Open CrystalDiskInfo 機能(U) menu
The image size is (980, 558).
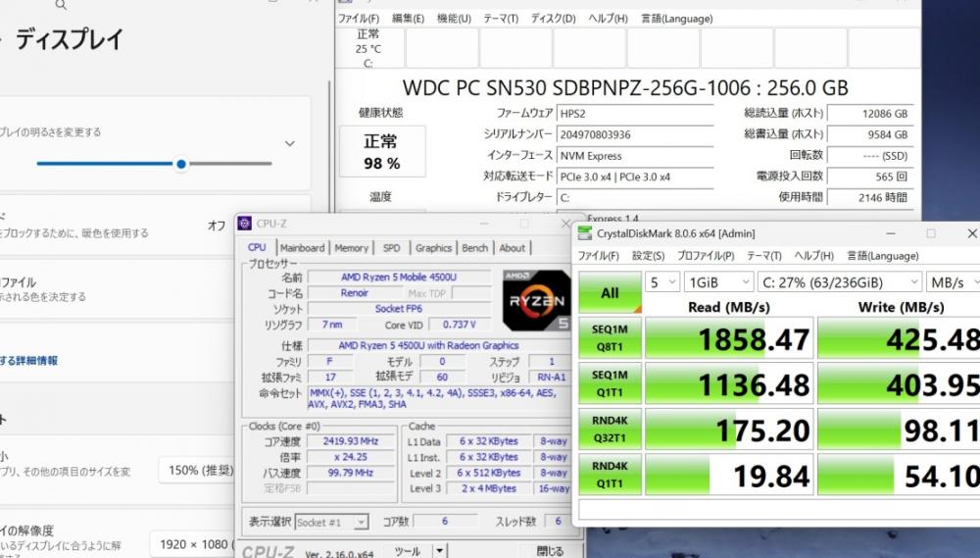pos(454,19)
